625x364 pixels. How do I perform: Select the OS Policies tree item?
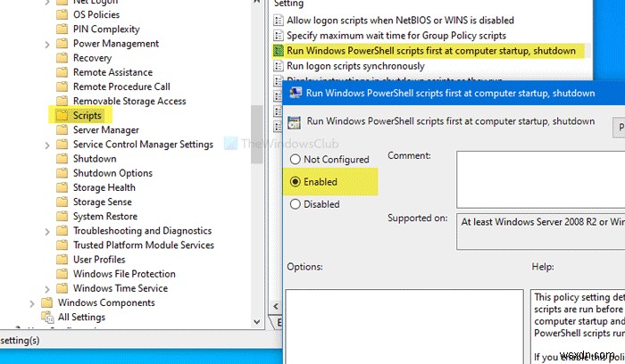point(96,15)
